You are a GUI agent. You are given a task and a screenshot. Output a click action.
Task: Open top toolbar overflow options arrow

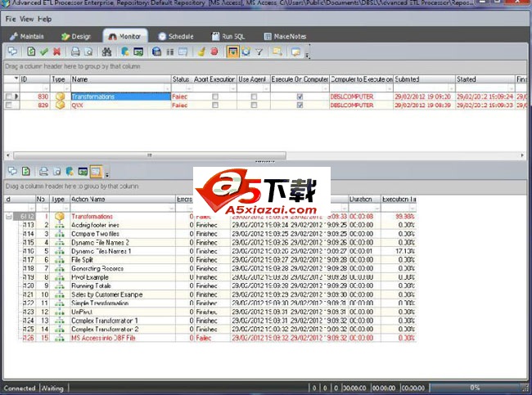[308, 56]
